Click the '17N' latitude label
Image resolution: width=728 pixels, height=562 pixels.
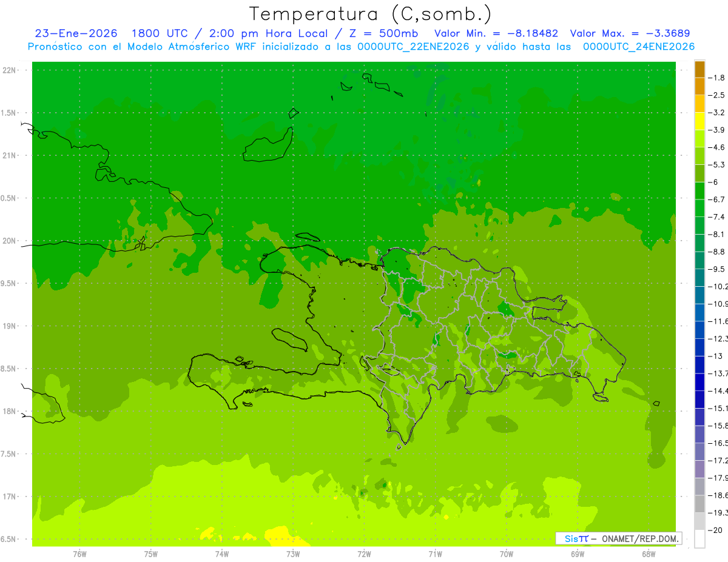click(x=10, y=497)
